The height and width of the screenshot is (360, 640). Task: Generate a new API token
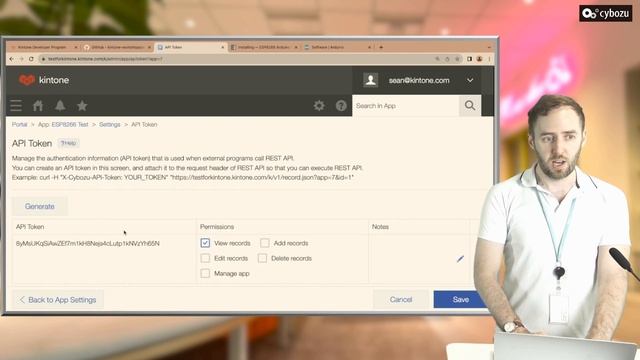tap(40, 206)
